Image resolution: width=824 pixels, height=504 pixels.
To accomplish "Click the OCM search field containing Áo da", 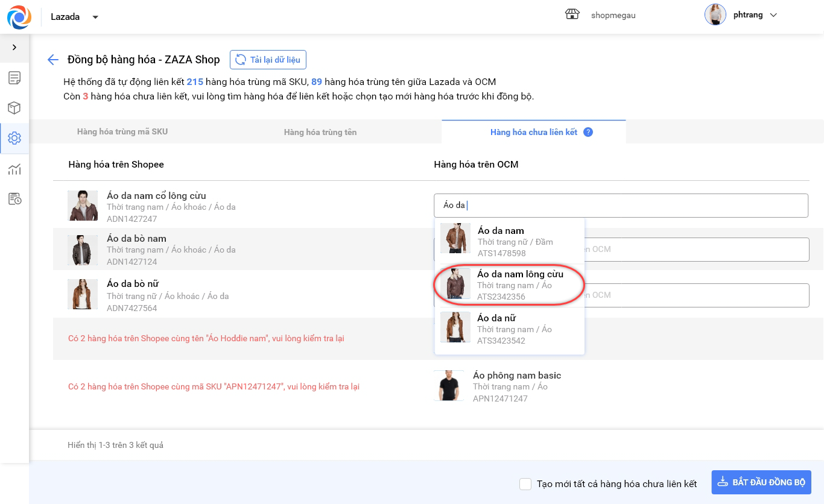I will (x=620, y=206).
